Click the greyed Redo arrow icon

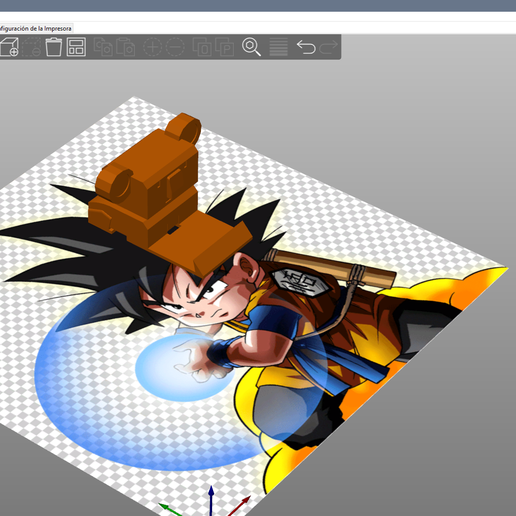pos(328,47)
